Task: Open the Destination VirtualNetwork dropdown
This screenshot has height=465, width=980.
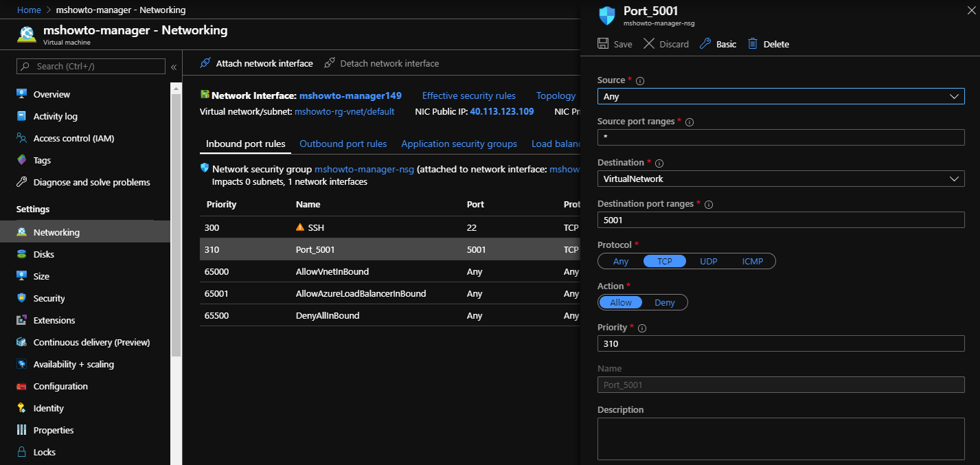Action: coord(781,179)
